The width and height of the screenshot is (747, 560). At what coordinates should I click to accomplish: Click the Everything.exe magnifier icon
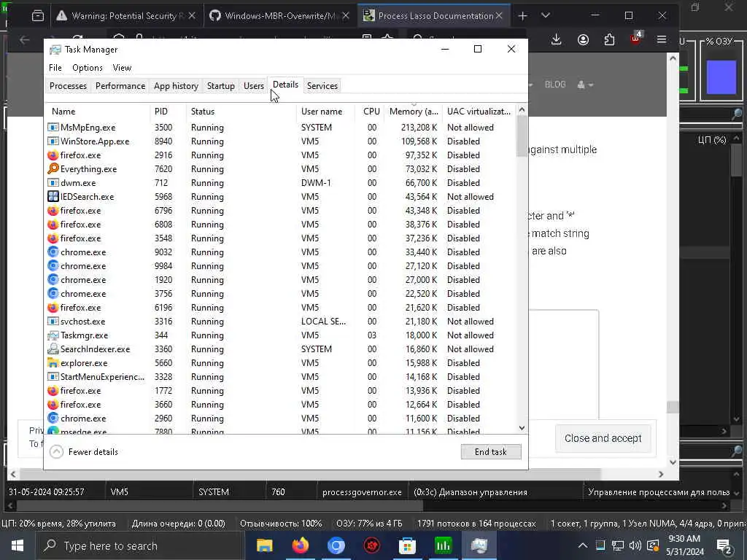pyautogui.click(x=53, y=168)
